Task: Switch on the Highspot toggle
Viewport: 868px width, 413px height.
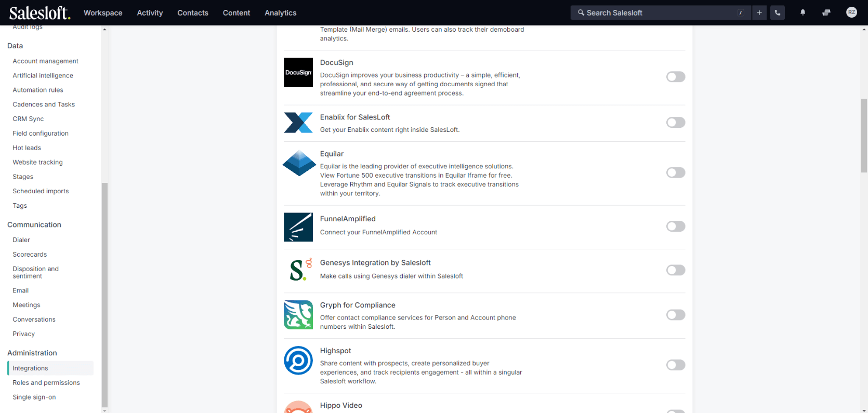Action: pos(676,365)
